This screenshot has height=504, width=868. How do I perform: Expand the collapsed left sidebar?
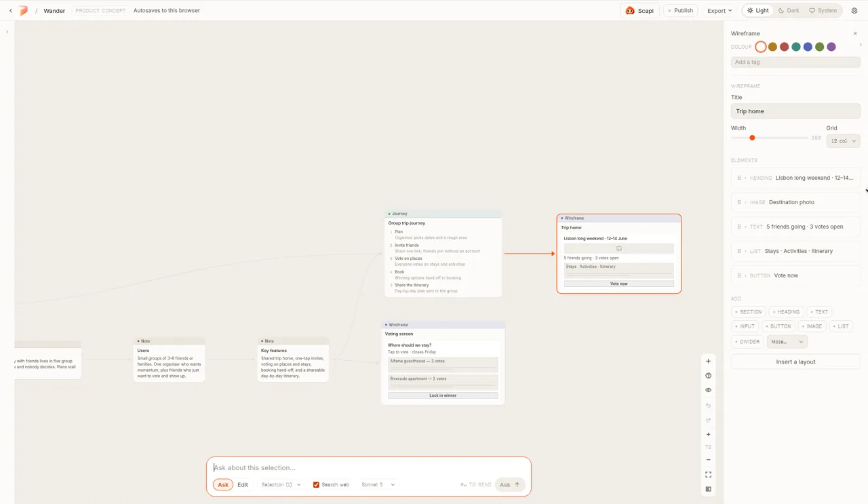tap(7, 32)
